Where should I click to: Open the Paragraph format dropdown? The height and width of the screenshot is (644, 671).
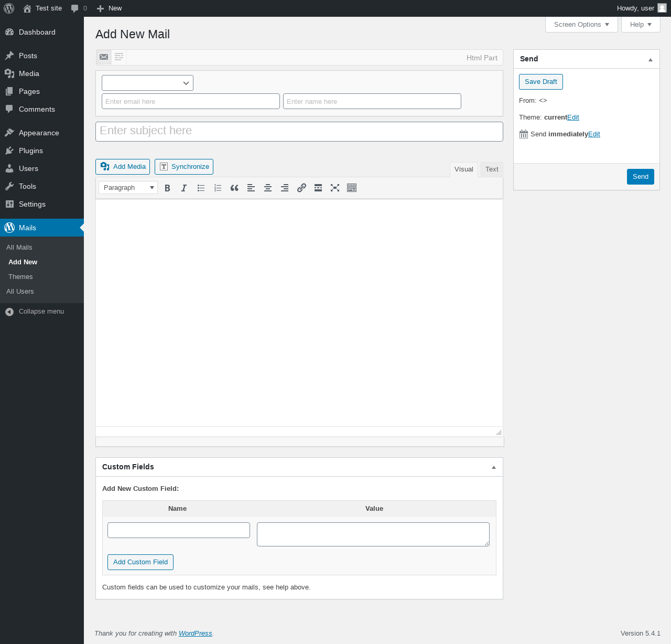click(128, 188)
